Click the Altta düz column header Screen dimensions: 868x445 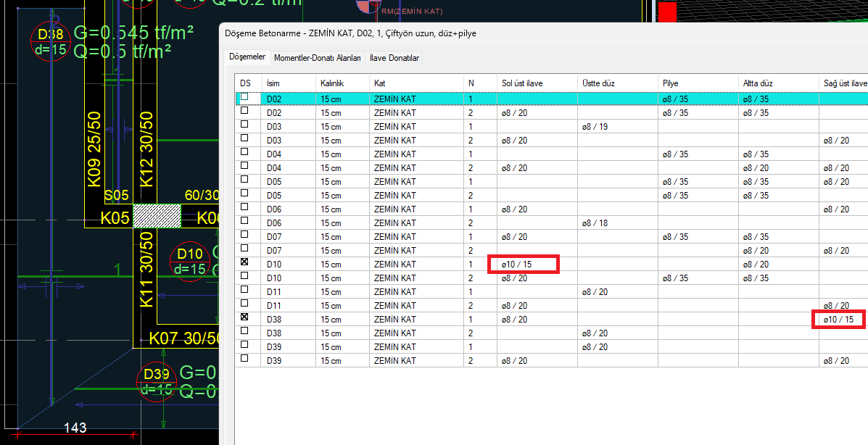[778, 83]
